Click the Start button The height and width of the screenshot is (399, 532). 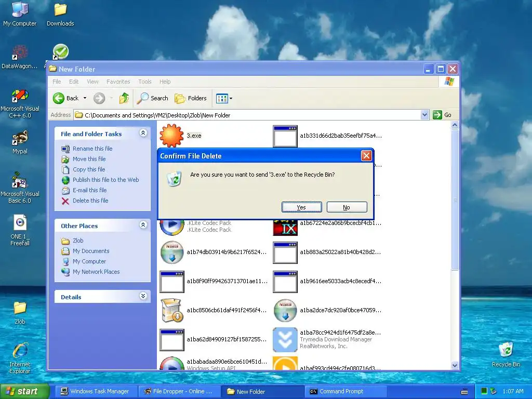[x=24, y=391]
